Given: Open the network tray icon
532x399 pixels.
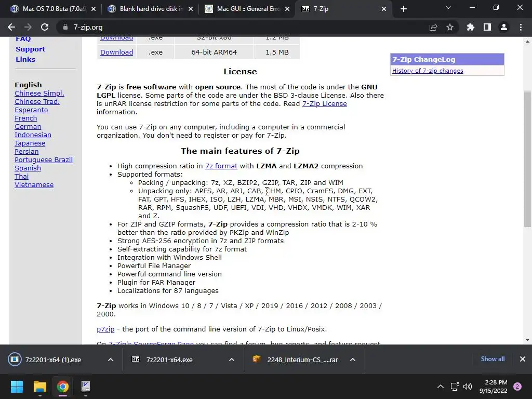Looking at the screenshot, I should (455, 387).
